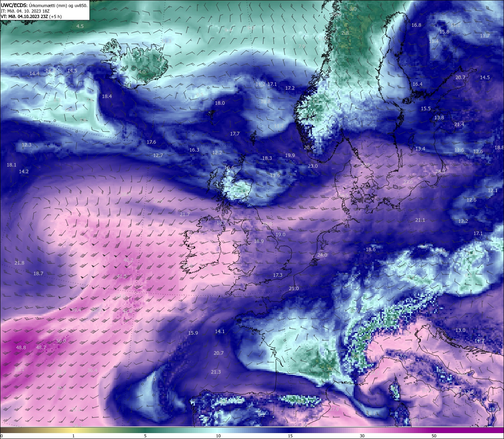Click the 30 tick on colour scale
The height and width of the screenshot is (439, 504).
pyautogui.click(x=362, y=436)
